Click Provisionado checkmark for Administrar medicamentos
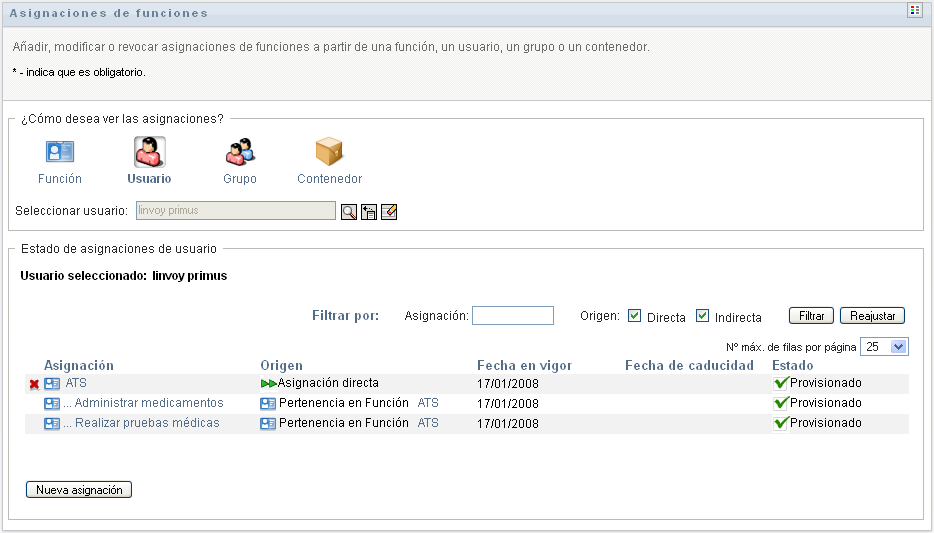934x533 pixels. tap(781, 403)
